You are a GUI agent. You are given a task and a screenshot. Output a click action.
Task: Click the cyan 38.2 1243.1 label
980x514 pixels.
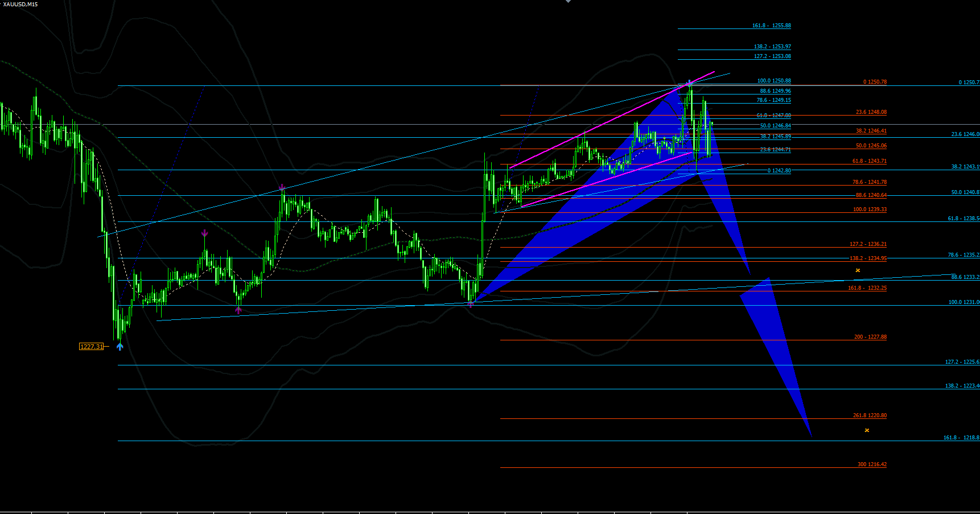click(x=965, y=167)
